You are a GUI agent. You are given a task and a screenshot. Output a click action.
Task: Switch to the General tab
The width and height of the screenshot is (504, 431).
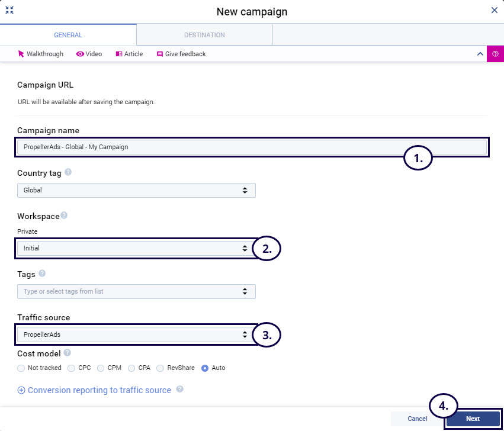[68, 35]
